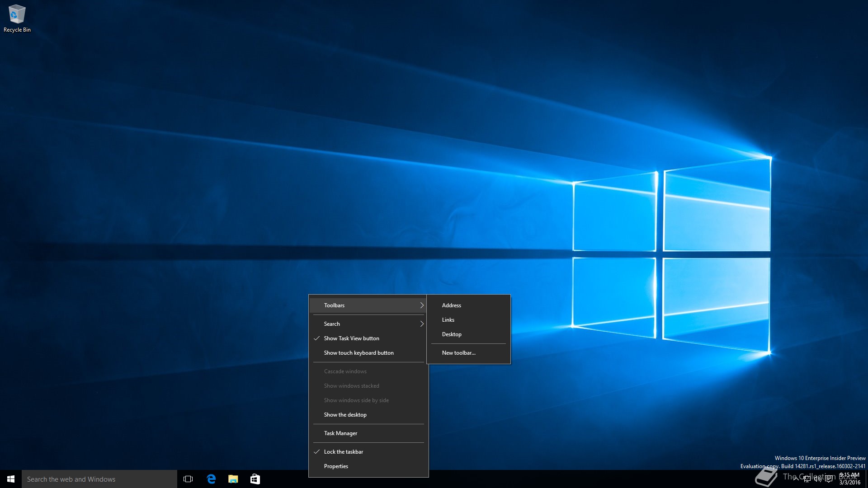The image size is (868, 488).
Task: Expand the Search submenu item
Action: (x=368, y=324)
